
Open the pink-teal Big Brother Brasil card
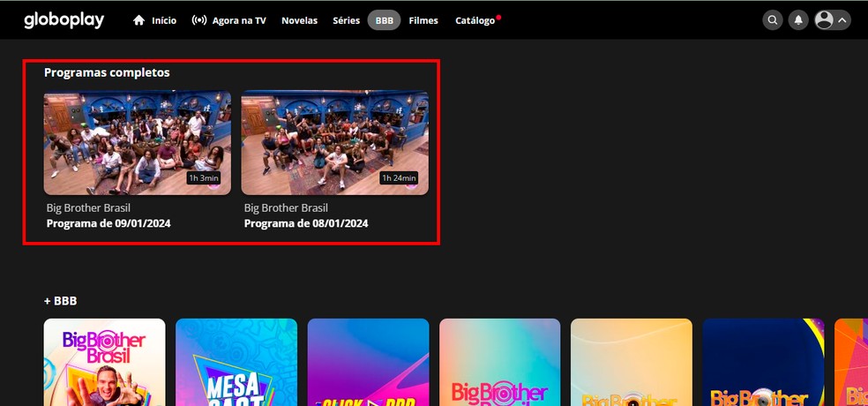500,362
